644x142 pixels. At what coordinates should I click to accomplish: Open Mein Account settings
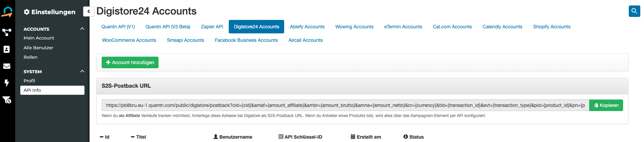click(39, 38)
